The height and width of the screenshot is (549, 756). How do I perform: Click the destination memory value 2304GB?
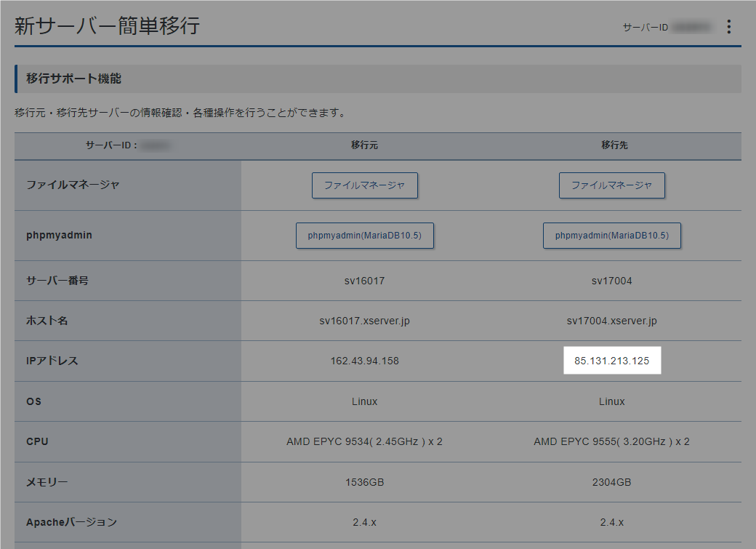point(612,481)
